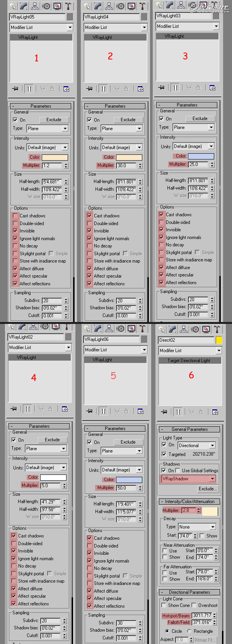Click Exclude... button under Direct02 shadows

tap(208, 489)
